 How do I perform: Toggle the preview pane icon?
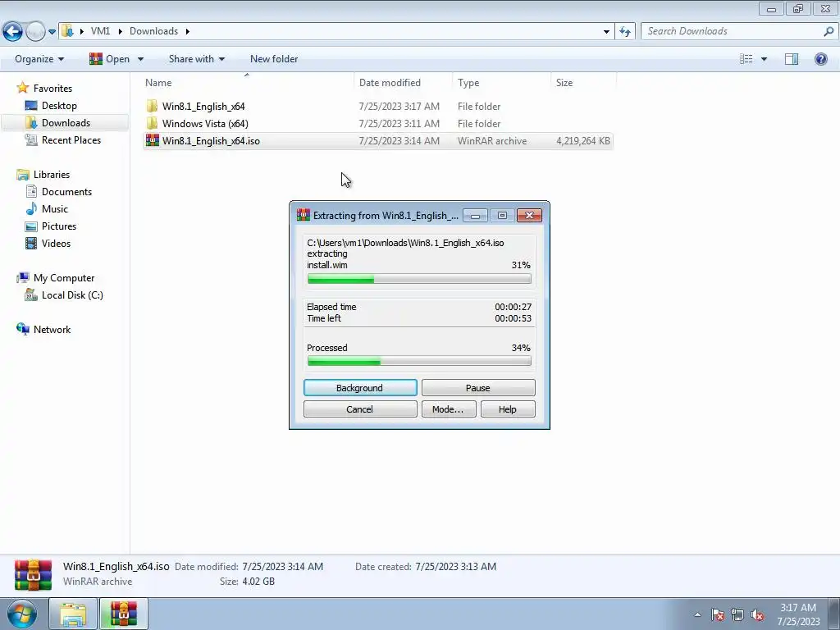coord(792,59)
